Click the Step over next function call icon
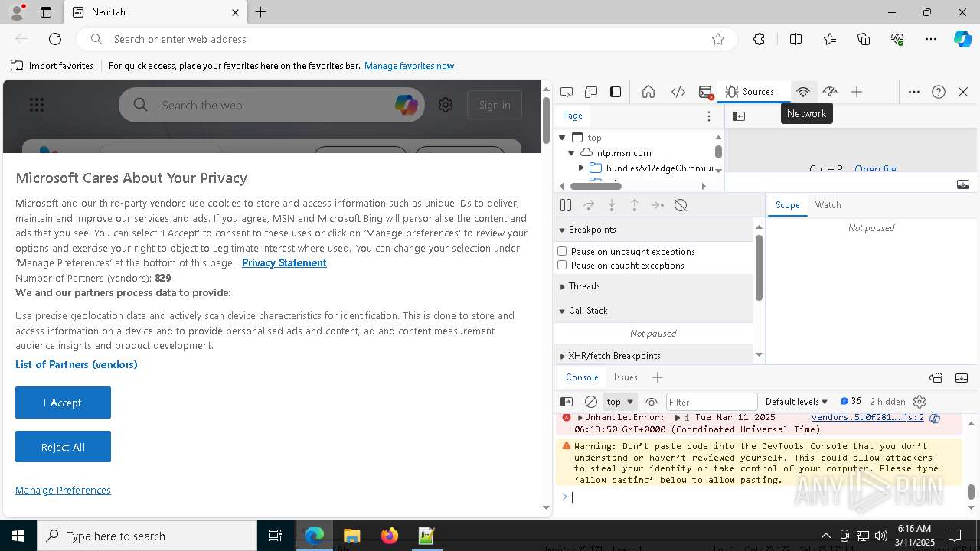Viewport: 980px width, 551px height. point(589,205)
